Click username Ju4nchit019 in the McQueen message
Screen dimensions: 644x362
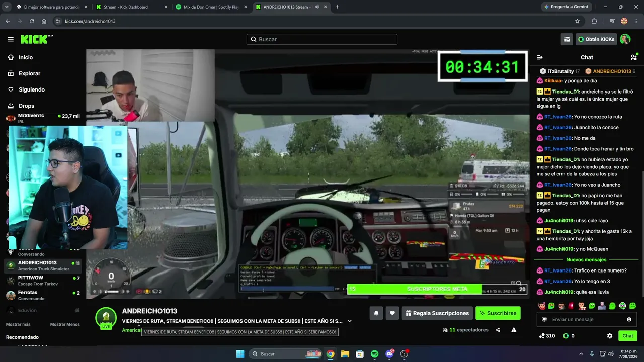(559, 249)
